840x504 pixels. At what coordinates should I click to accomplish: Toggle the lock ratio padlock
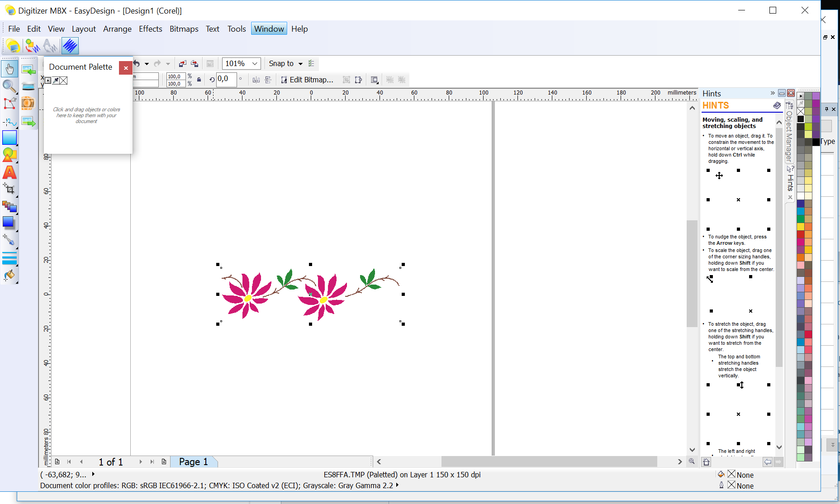coord(199,80)
